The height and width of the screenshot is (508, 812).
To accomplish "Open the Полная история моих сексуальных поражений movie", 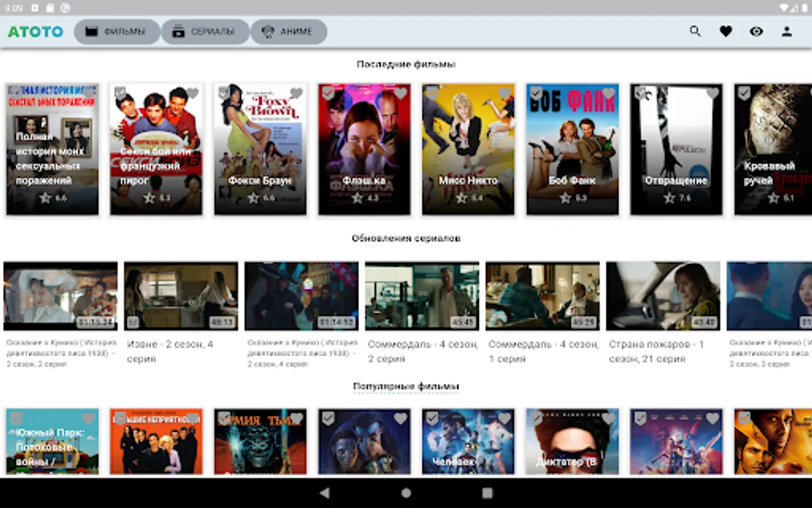I will click(52, 149).
